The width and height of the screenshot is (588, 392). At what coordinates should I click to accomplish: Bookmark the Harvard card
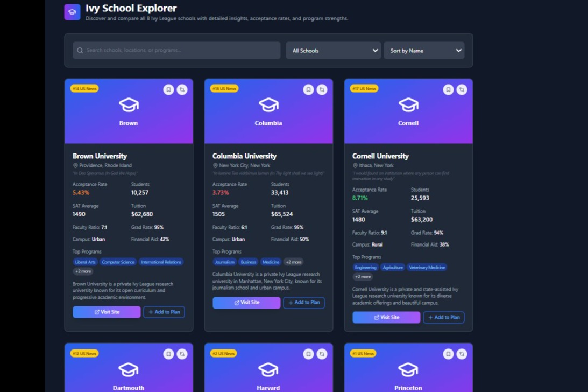(x=308, y=354)
